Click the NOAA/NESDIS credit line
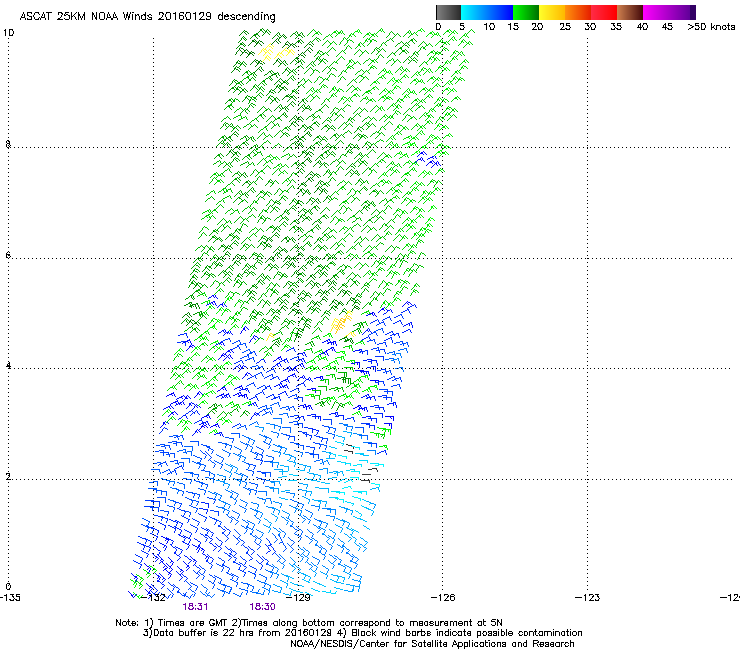The width and height of the screenshot is (740, 650). click(x=432, y=644)
